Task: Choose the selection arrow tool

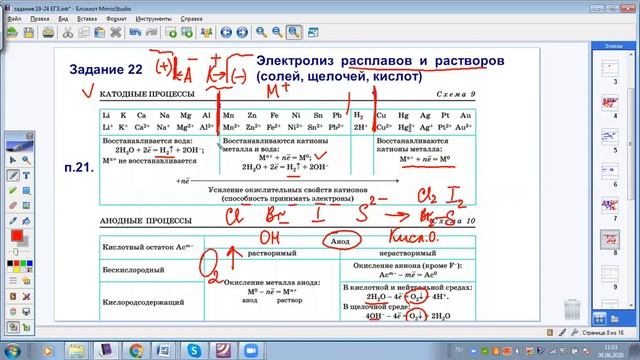Action: [13, 160]
